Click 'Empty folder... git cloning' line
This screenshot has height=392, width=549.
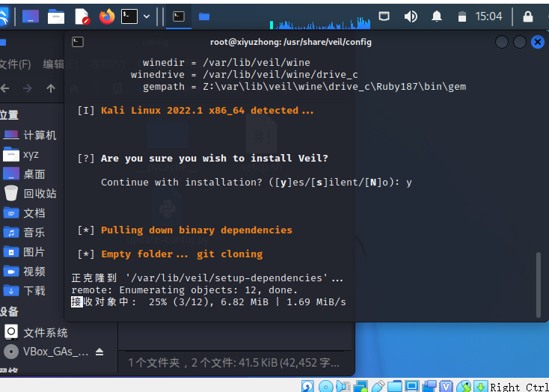click(x=182, y=254)
